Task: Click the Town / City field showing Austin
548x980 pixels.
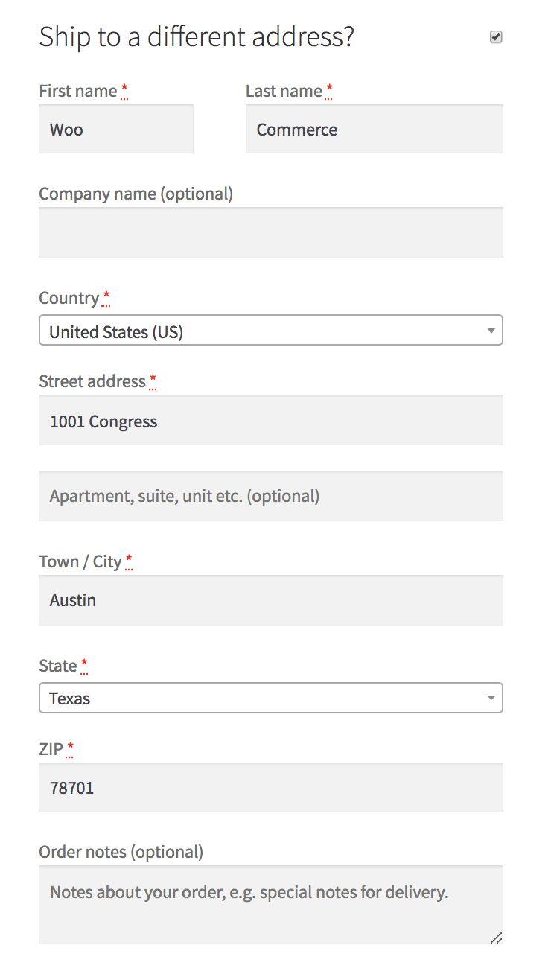Action: 270,600
